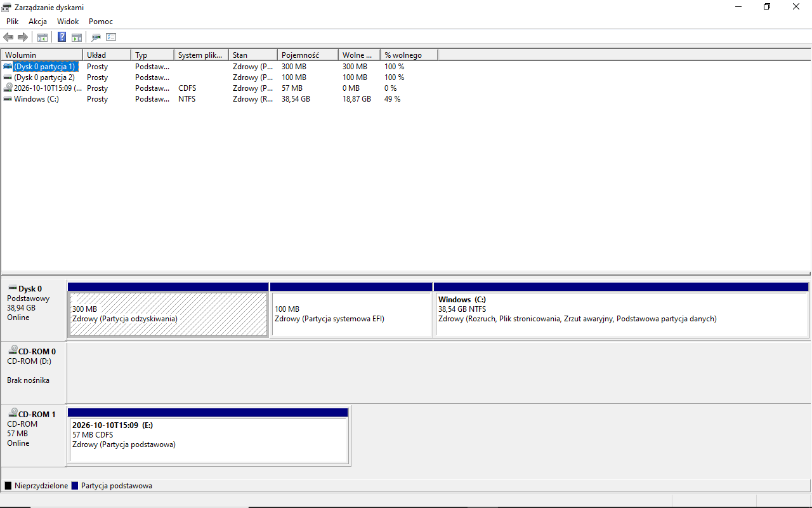
Task: Click the black Nieprzydzielone legend swatch
Action: [x=8, y=486]
